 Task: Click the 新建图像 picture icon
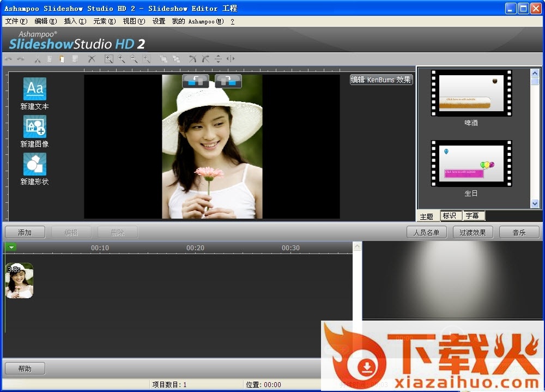[x=34, y=126]
